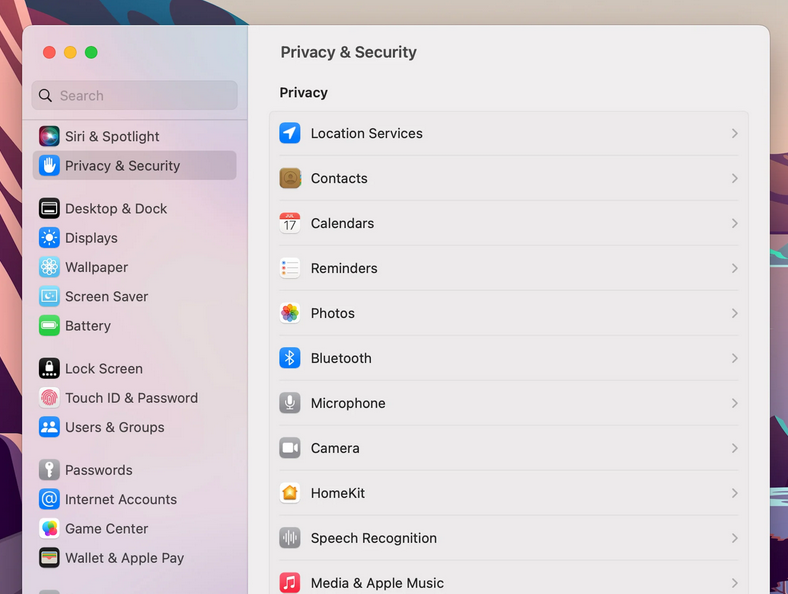Click the Wallpaper flower icon
Image resolution: width=788 pixels, height=594 pixels.
[49, 267]
